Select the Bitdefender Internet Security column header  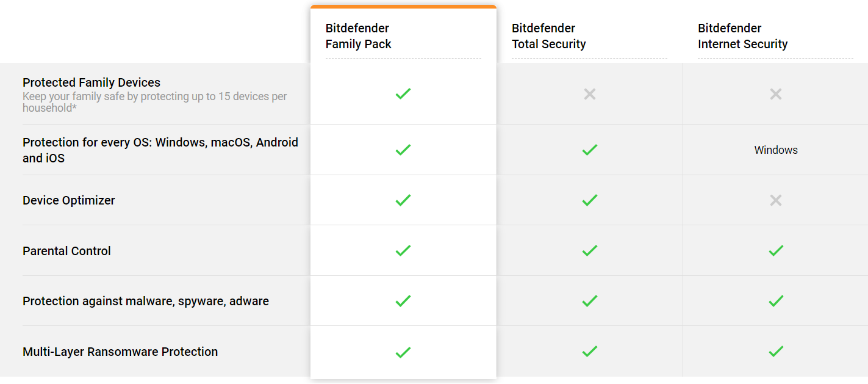tap(742, 36)
